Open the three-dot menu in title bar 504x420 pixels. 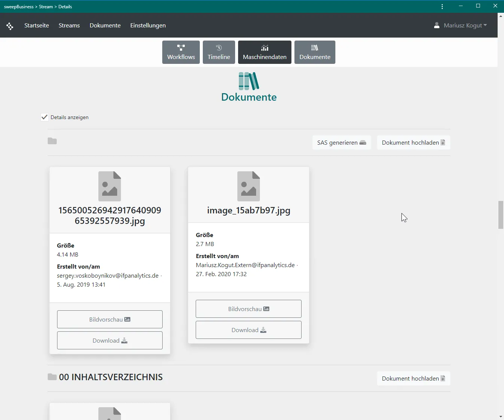coord(442,6)
